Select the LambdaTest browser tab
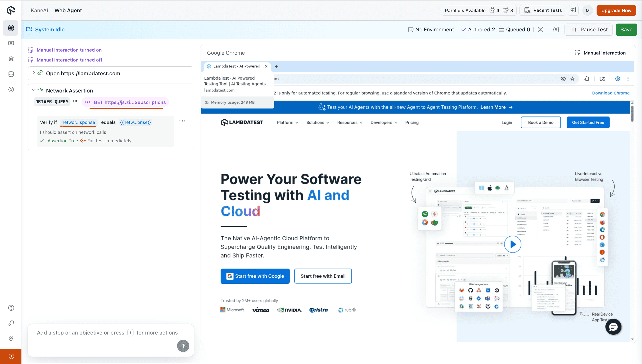The width and height of the screenshot is (642, 364). pyautogui.click(x=236, y=66)
